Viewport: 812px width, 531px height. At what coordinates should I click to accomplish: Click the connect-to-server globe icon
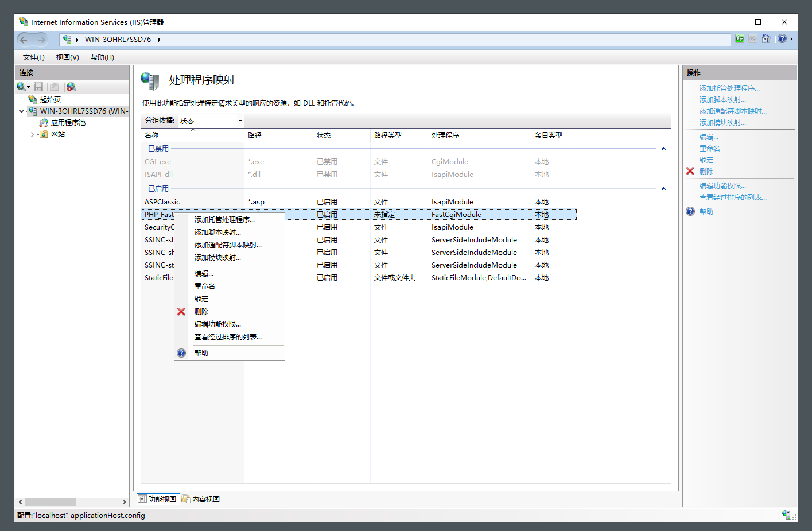(x=22, y=87)
